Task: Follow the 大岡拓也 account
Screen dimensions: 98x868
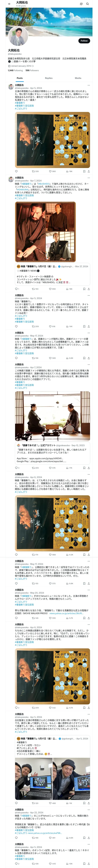Action: click(x=84, y=41)
